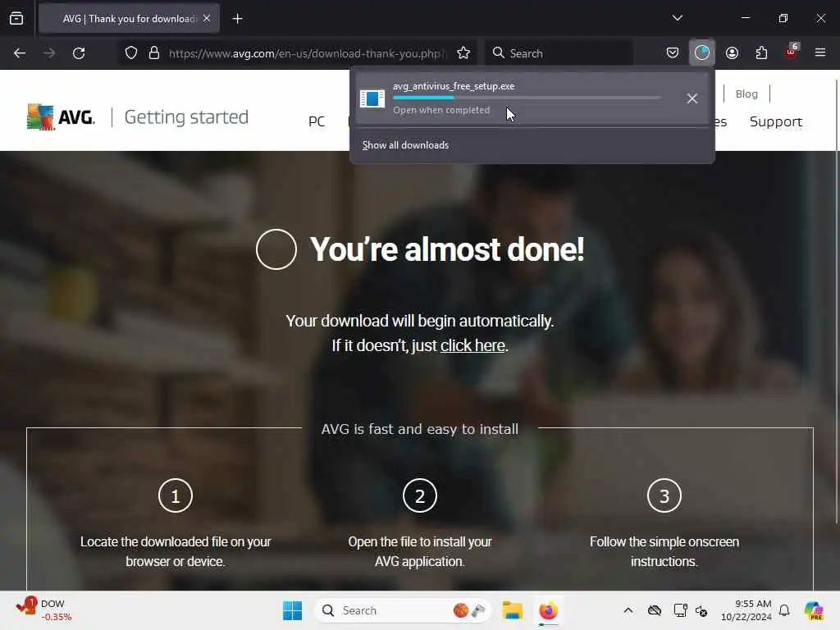Open the DOW stocks widget
The width and height of the screenshot is (840, 630).
[x=44, y=610]
